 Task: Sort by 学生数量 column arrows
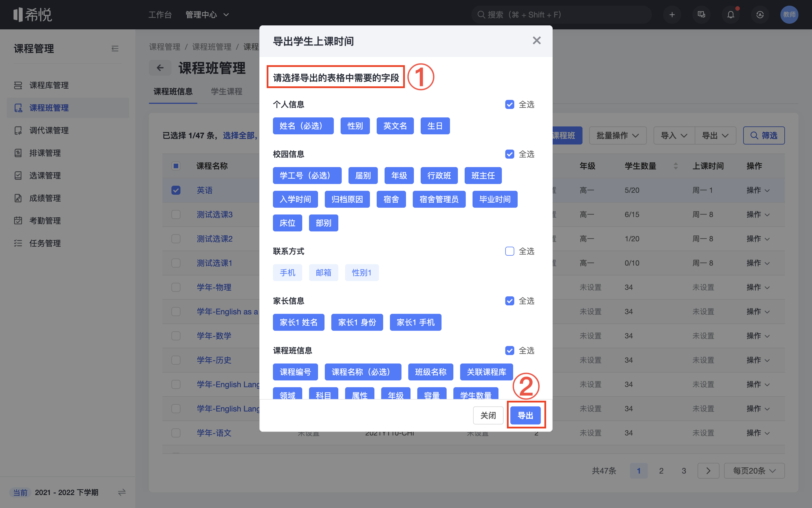[676, 166]
